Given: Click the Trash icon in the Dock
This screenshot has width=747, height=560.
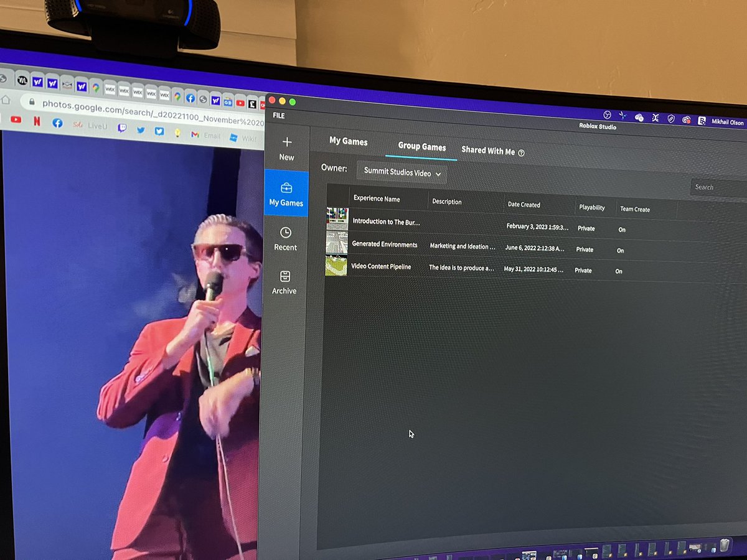Looking at the screenshot, I should (725, 546).
